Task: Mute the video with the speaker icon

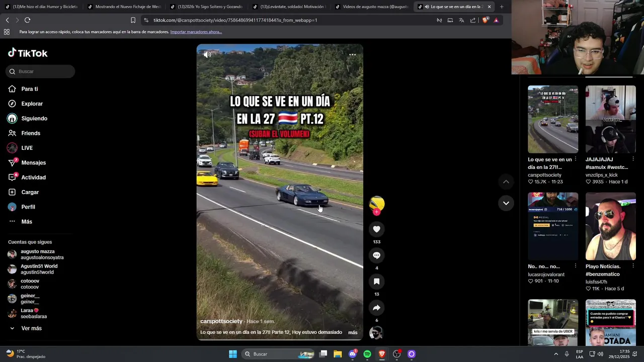Action: click(x=207, y=55)
